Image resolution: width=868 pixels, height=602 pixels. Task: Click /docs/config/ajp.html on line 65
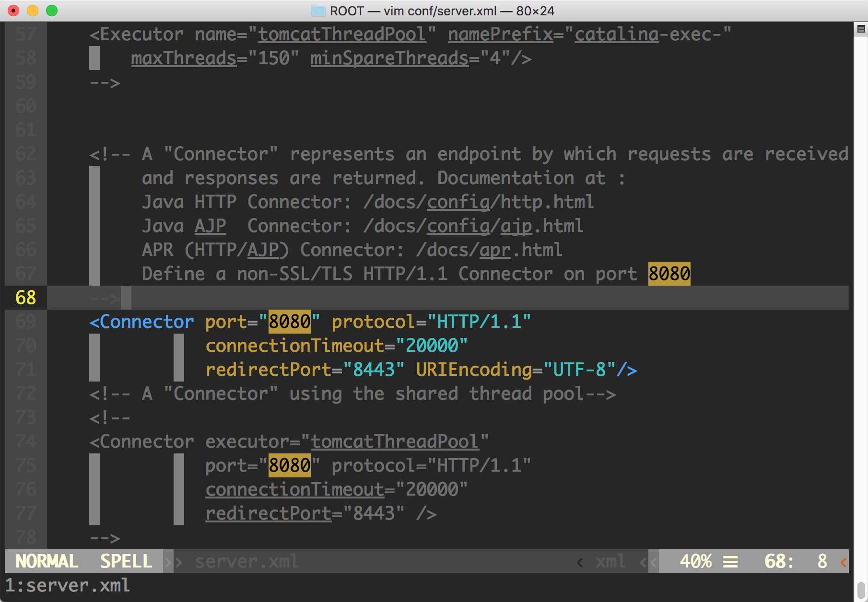click(x=474, y=226)
